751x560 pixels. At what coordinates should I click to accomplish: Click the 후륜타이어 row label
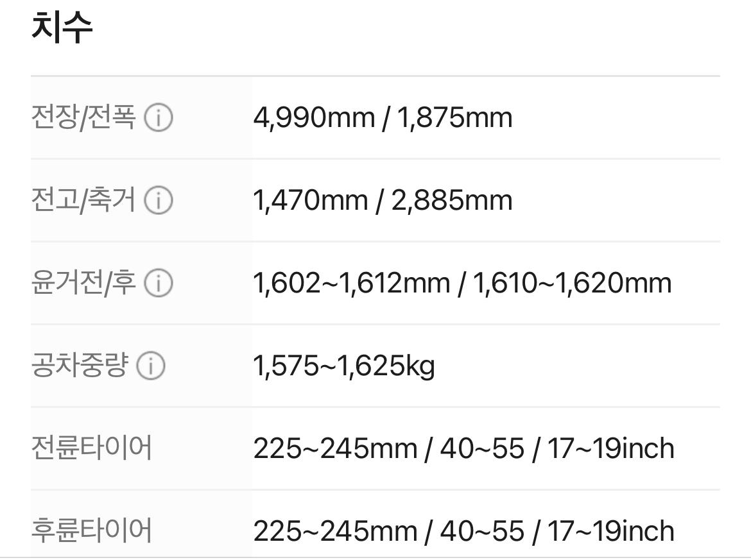coord(91,530)
